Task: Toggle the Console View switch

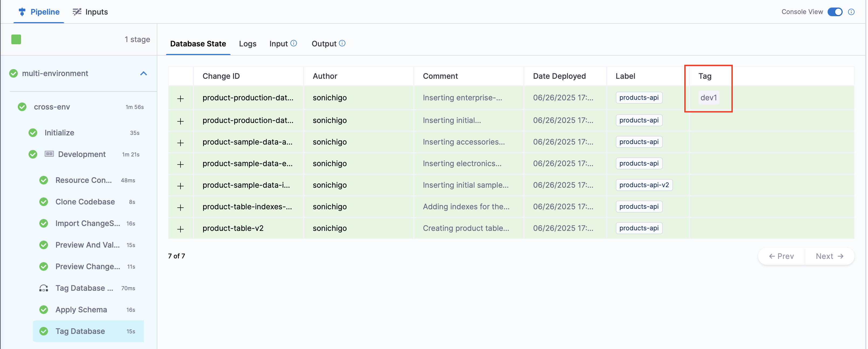Action: (x=835, y=12)
